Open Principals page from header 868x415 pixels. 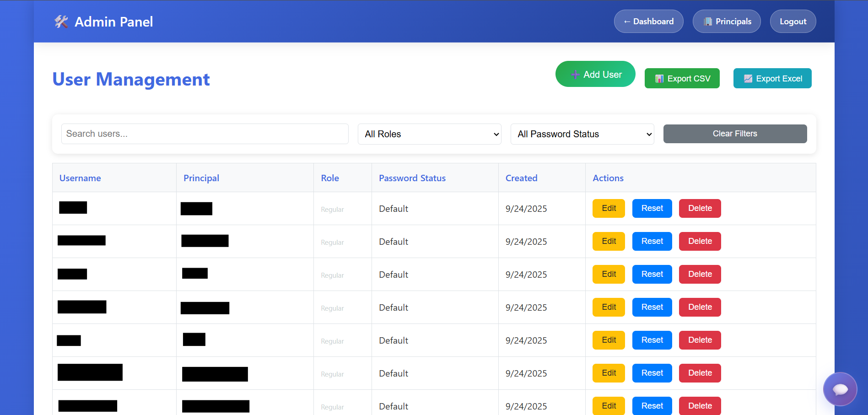pyautogui.click(x=726, y=22)
